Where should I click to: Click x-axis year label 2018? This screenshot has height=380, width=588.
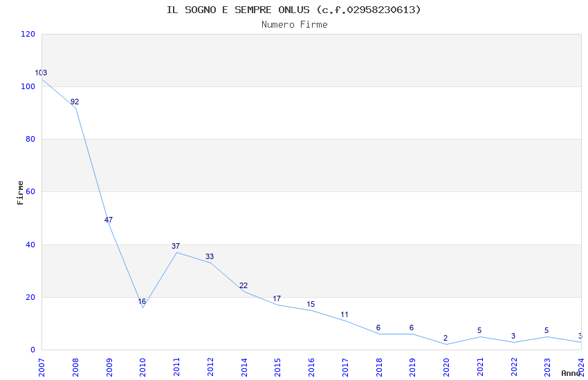click(x=379, y=368)
